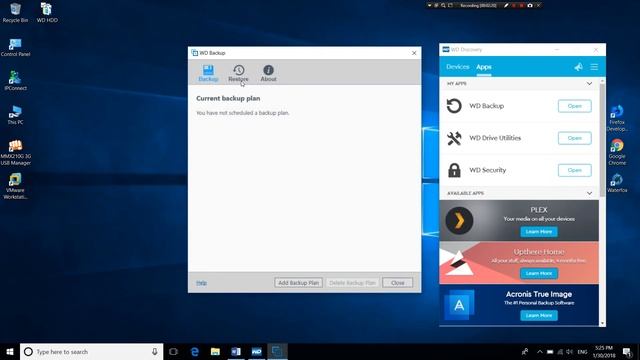The width and height of the screenshot is (640, 360).
Task: Click the Add Backup Plan button
Action: pos(298,282)
